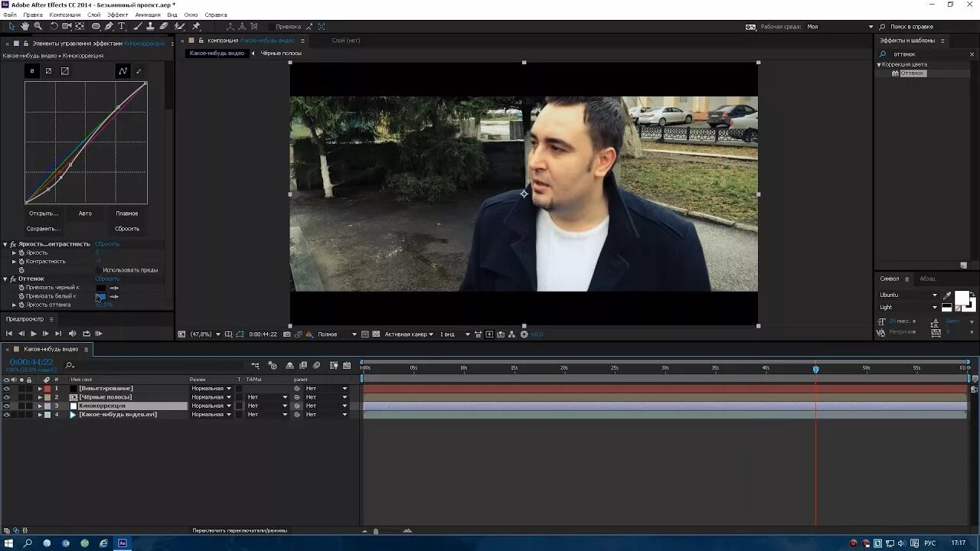Select the Selection arrow tool
The width and height of the screenshot is (980, 551).
coord(11,26)
